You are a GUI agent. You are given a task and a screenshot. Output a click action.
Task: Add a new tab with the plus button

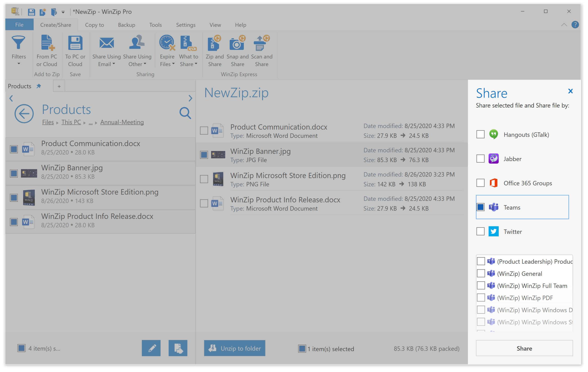[x=59, y=86]
